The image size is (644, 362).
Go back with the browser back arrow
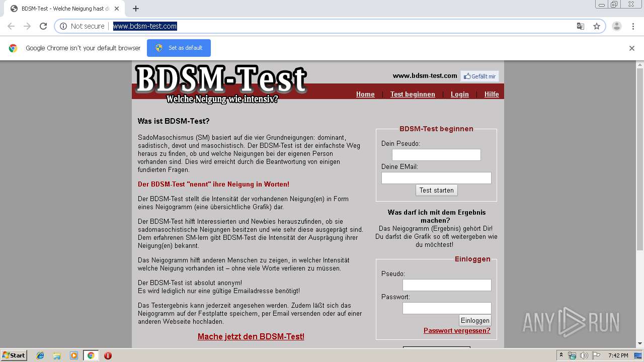pos(11,26)
